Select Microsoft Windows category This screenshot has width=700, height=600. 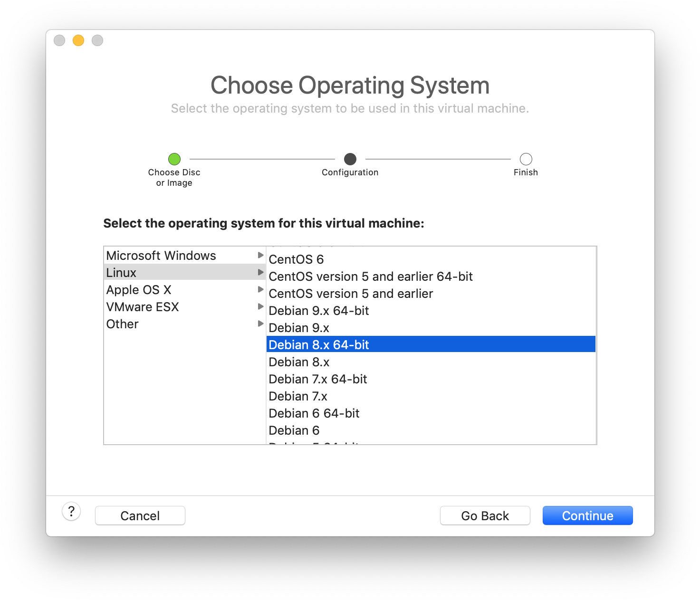point(184,256)
